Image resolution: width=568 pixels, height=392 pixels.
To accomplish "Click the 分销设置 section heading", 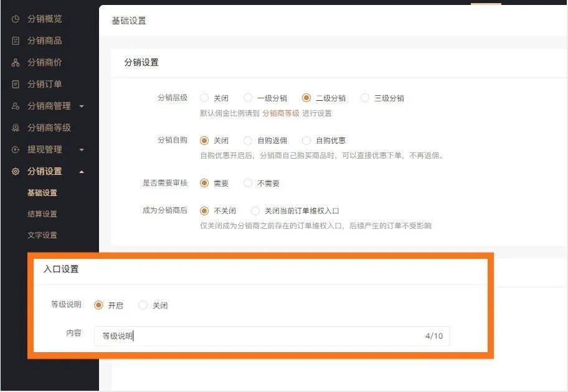I will tap(141, 62).
